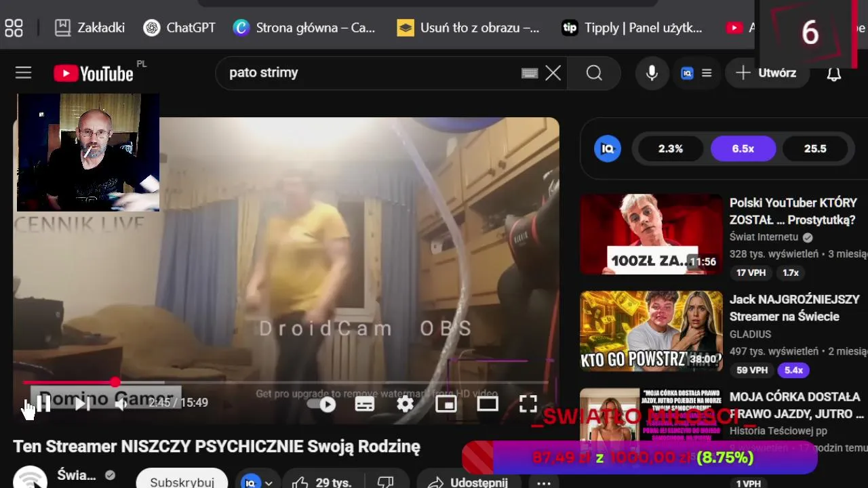
Task: Switch to miniplayer mode
Action: (x=446, y=405)
